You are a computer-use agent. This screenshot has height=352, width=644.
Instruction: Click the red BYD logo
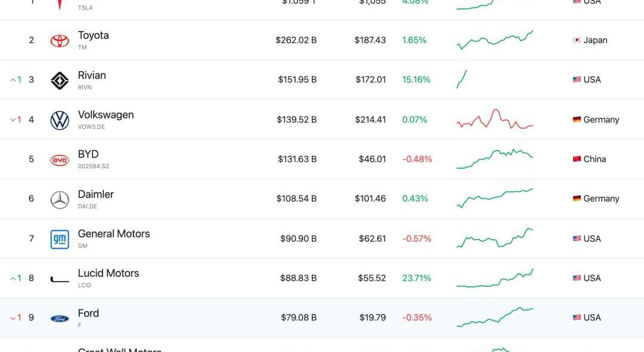pos(60,160)
